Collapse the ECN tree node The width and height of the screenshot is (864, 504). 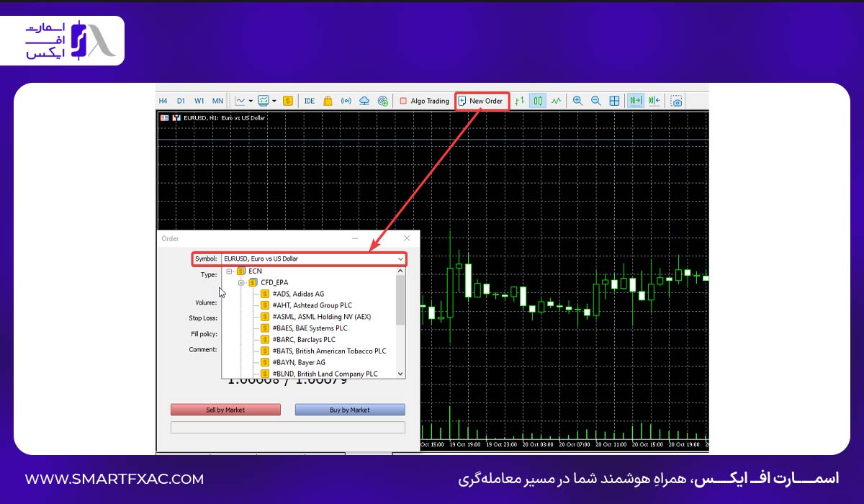[x=229, y=271]
